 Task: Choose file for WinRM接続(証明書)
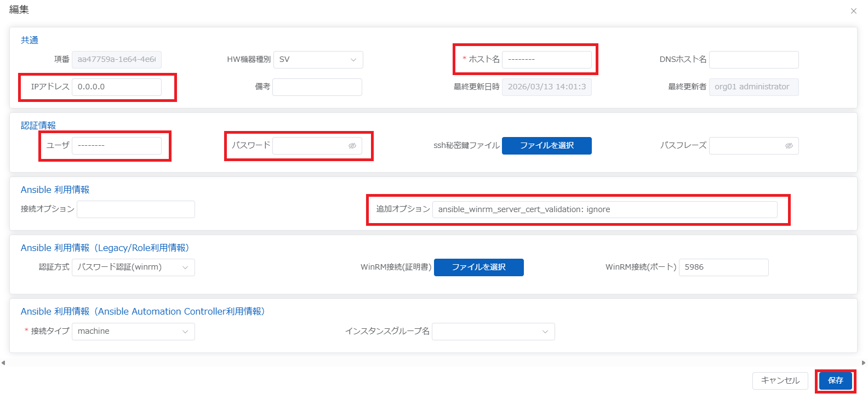[479, 267]
